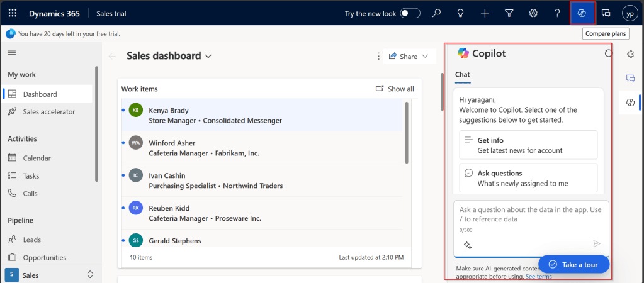The height and width of the screenshot is (283, 644).
Task: Open Sales accelerator in left navigation
Action: pos(48,111)
